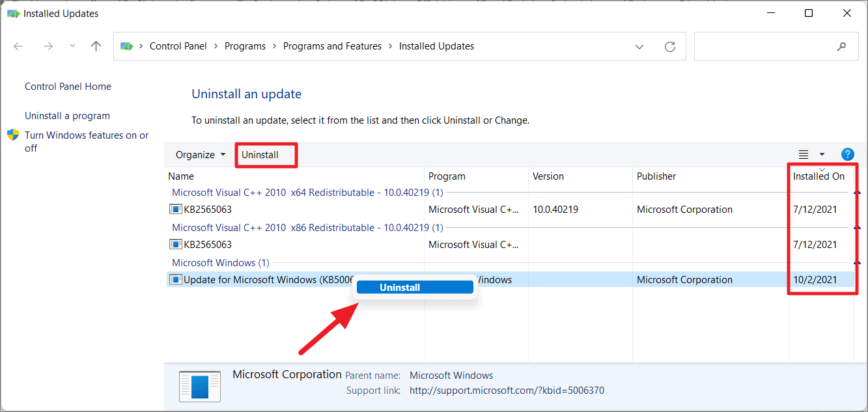Click the 10/2/2021 install date
This screenshot has height=412, width=868.
click(x=815, y=280)
